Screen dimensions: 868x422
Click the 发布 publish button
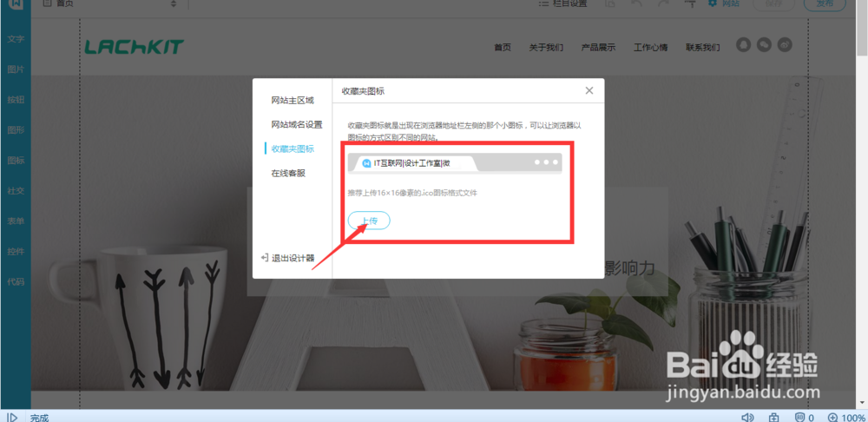point(825,3)
